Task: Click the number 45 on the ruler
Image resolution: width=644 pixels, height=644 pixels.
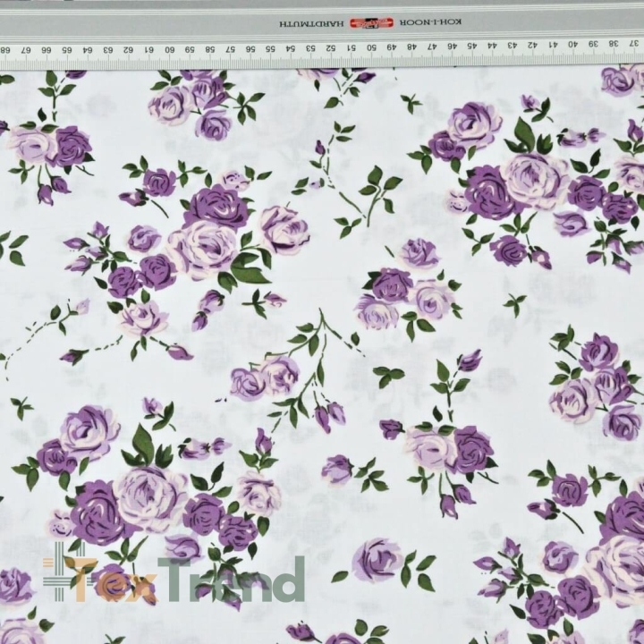Action: [472, 46]
